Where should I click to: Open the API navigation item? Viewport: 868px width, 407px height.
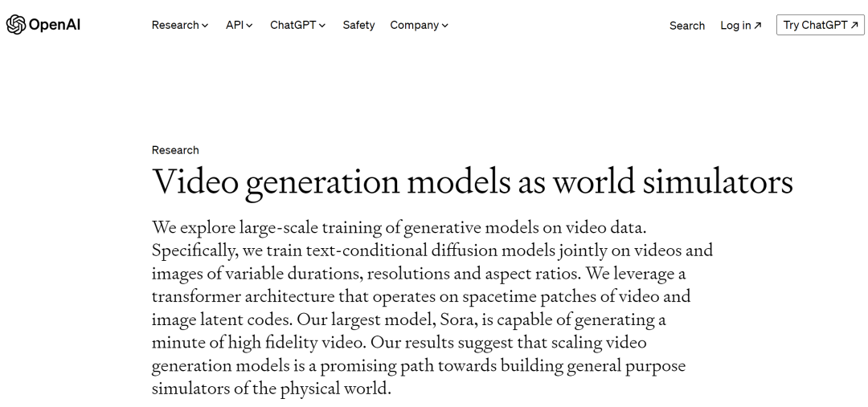pos(240,25)
